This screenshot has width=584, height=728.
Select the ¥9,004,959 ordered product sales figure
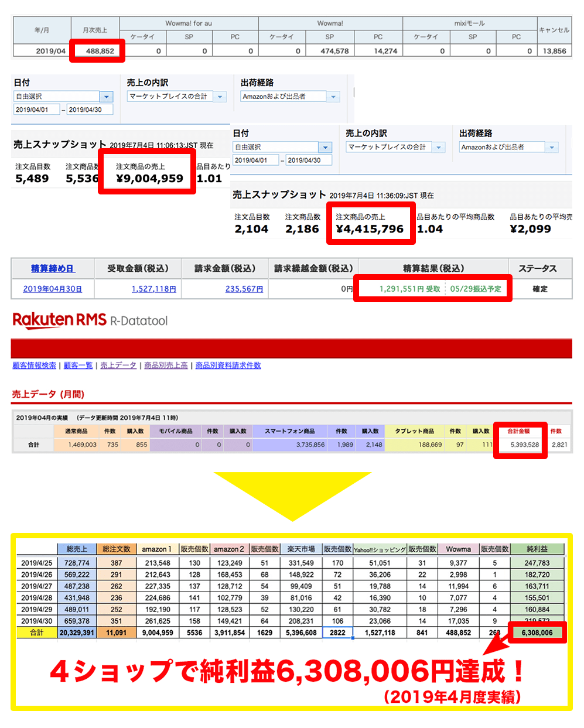click(x=149, y=179)
